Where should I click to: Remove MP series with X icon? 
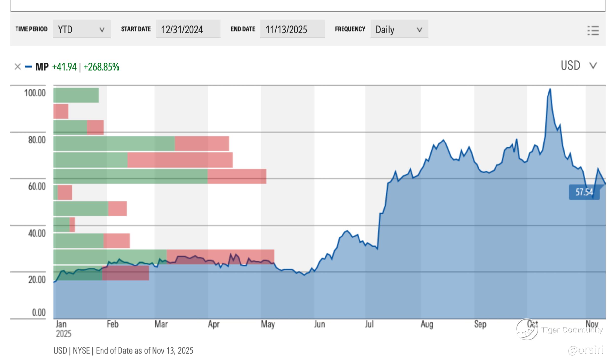click(x=17, y=67)
